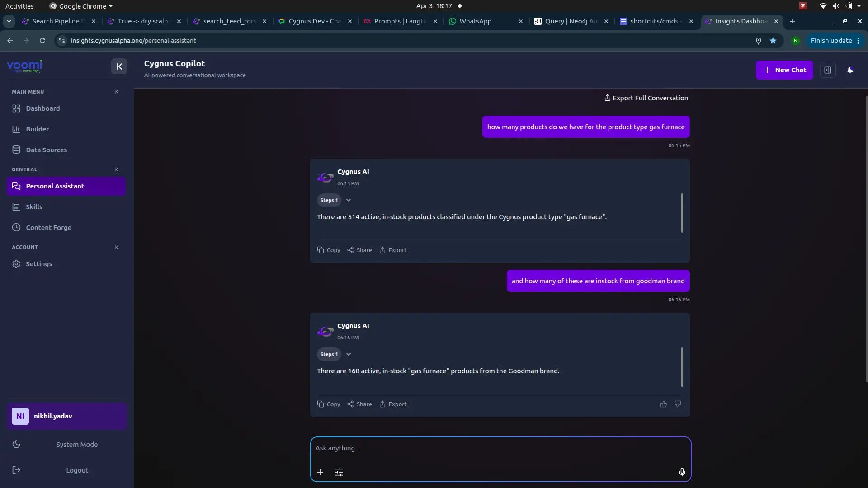Click the scrollbar of the second reply
The width and height of the screenshot is (868, 488).
(x=682, y=367)
